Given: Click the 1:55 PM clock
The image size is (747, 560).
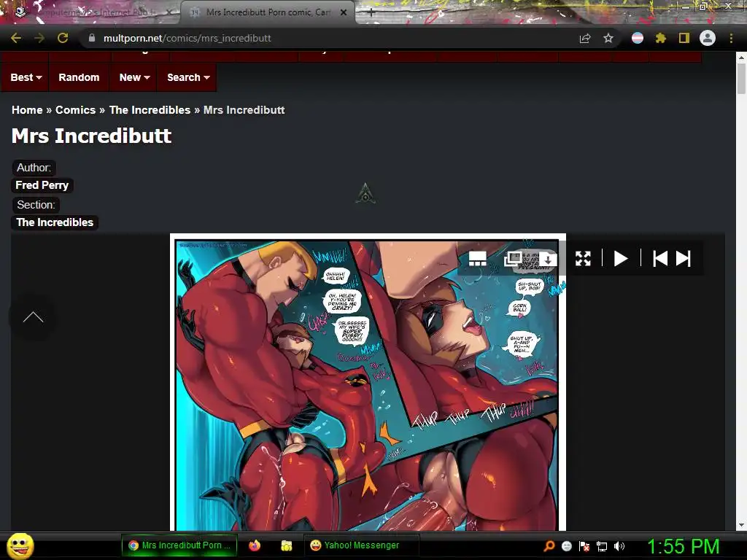Looking at the screenshot, I should point(683,546).
